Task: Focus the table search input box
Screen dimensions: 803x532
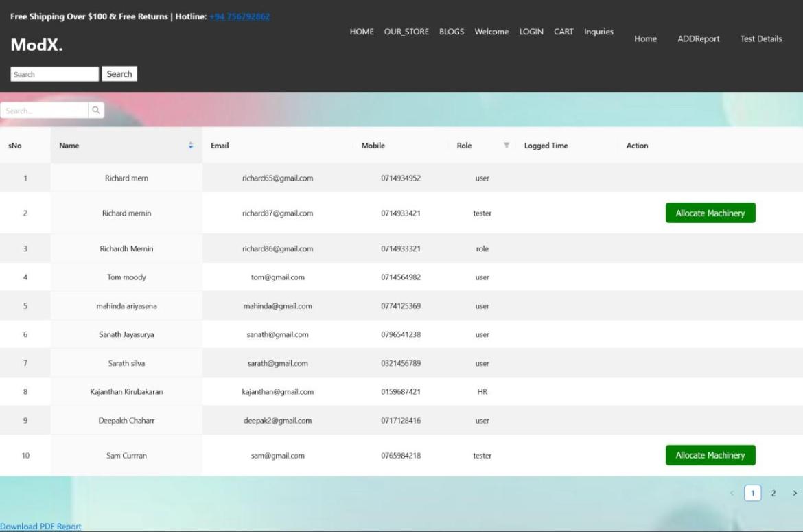Action: 45,111
